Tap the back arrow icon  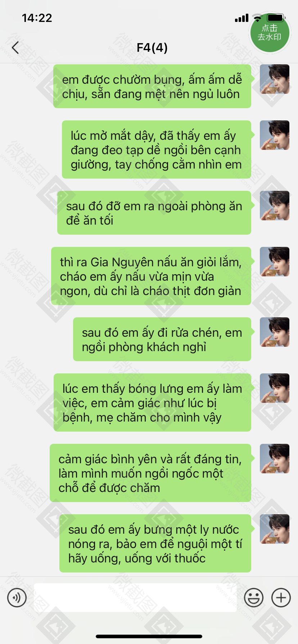[x=15, y=47]
